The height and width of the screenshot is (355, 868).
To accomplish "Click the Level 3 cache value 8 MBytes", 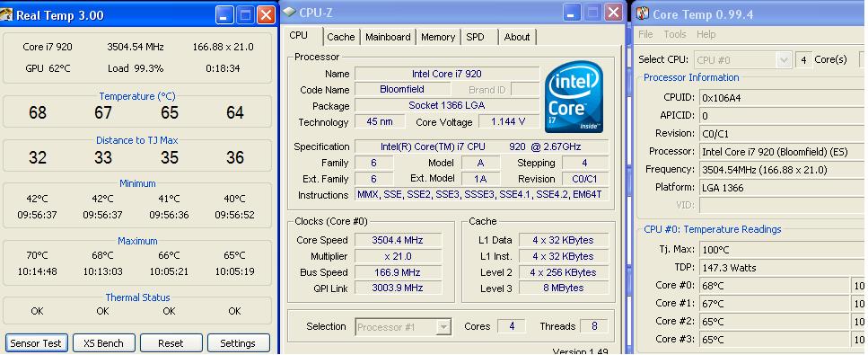I will coord(563,288).
